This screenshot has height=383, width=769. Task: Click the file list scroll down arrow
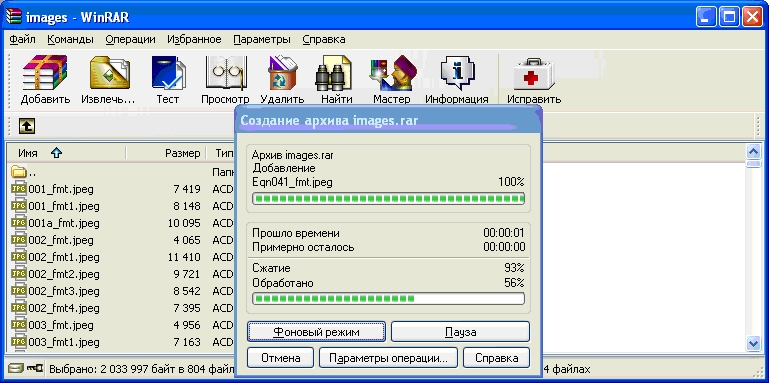[752, 343]
